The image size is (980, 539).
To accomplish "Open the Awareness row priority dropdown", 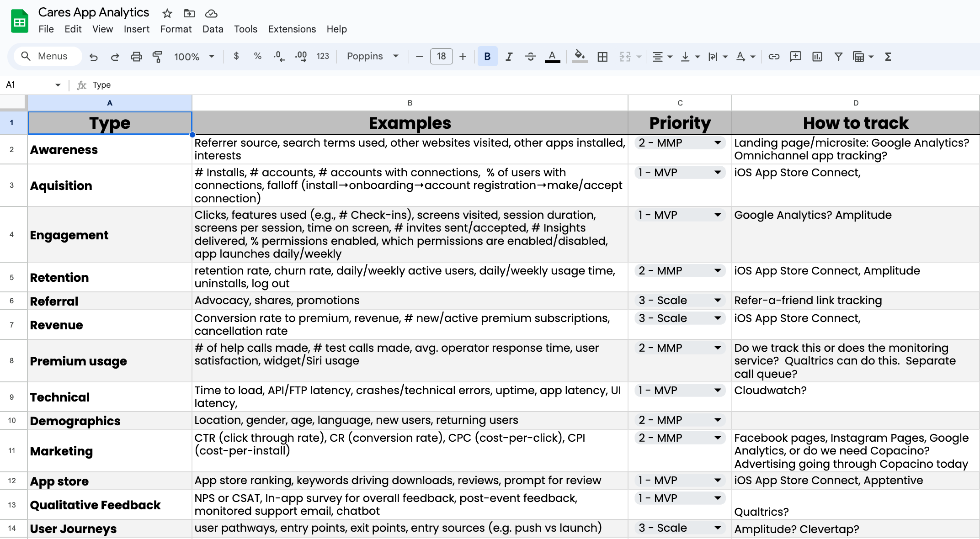I will pos(718,143).
